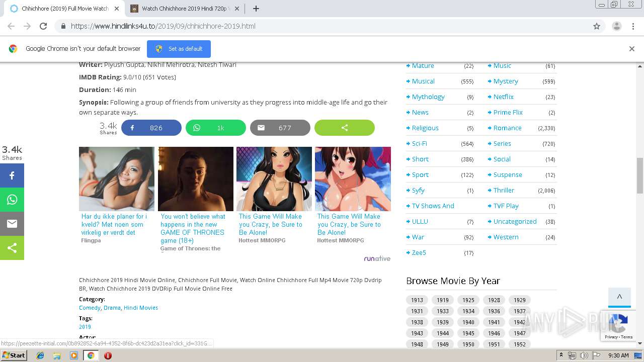The image size is (644, 362).
Task: Browse the Mystery genre
Action: click(506, 81)
